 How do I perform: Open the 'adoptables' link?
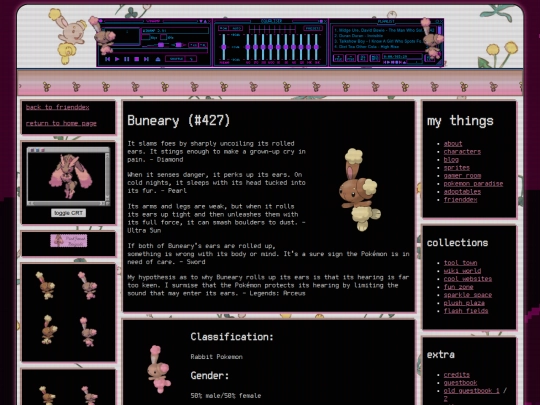tap(462, 191)
